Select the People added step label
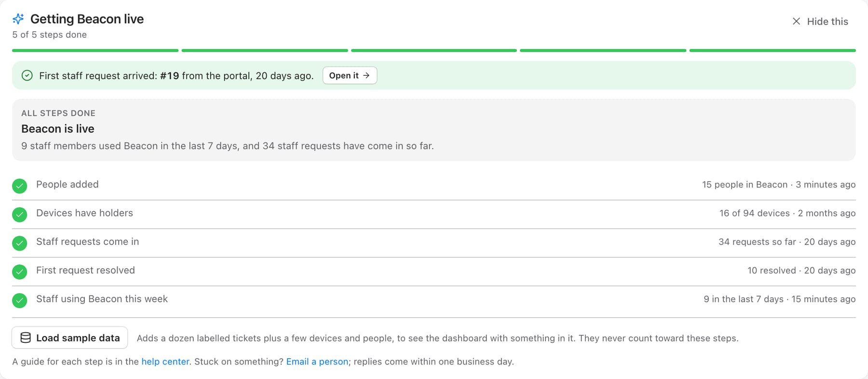The height and width of the screenshot is (379, 868). tap(68, 184)
